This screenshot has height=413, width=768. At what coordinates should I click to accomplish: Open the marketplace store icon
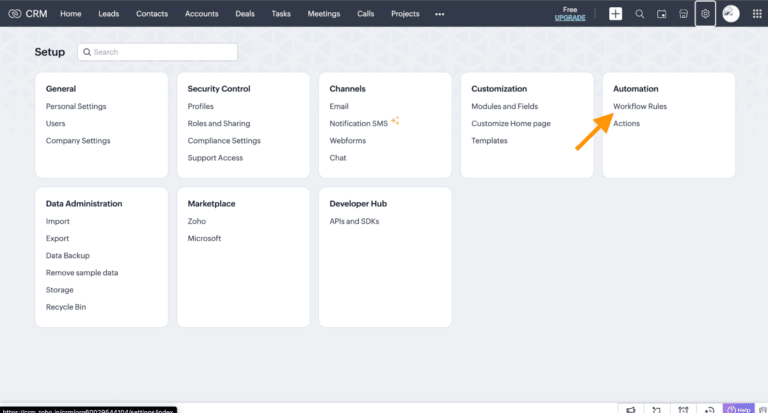[x=684, y=14]
